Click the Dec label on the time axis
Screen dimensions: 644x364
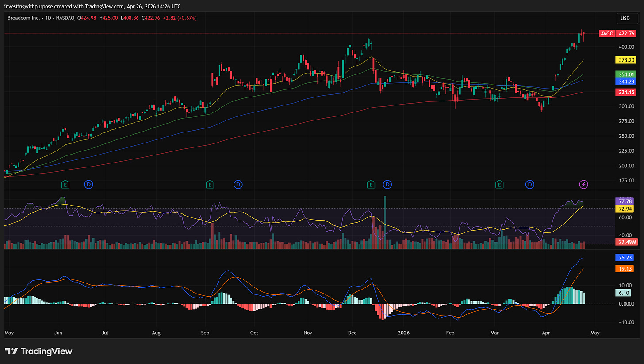[353, 332]
